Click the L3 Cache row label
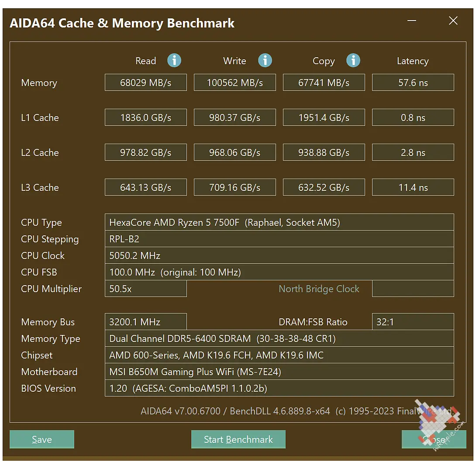 pyautogui.click(x=40, y=187)
